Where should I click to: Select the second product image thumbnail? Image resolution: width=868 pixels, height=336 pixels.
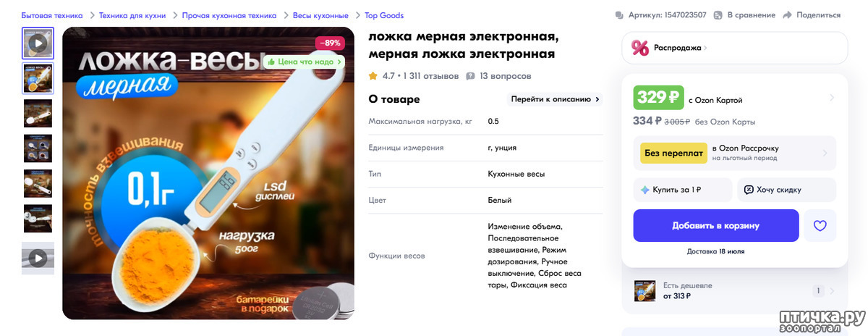click(38, 78)
